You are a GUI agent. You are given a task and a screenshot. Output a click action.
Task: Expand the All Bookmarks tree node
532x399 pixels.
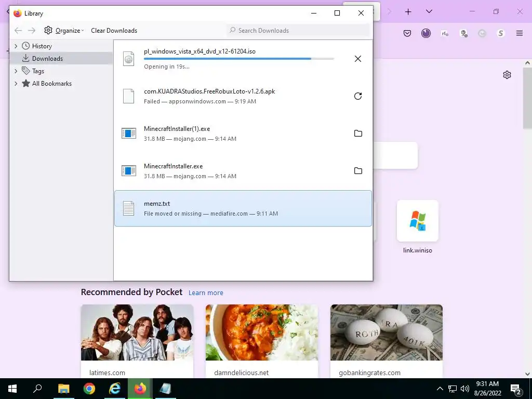[x=16, y=84]
